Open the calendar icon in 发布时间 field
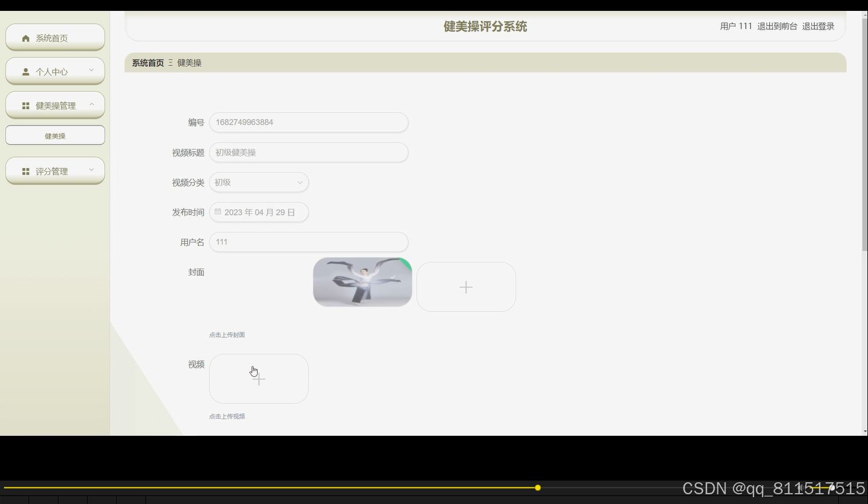868x504 pixels. [x=218, y=212]
